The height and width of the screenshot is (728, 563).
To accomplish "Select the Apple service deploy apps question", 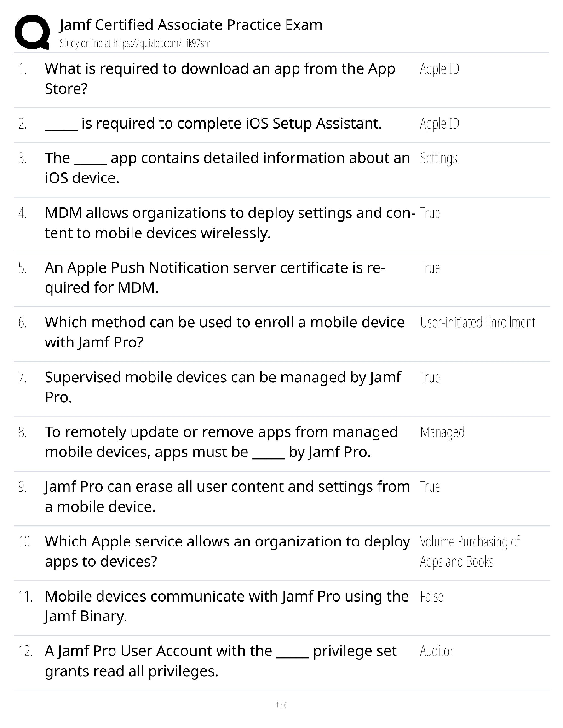I will coord(227,551).
